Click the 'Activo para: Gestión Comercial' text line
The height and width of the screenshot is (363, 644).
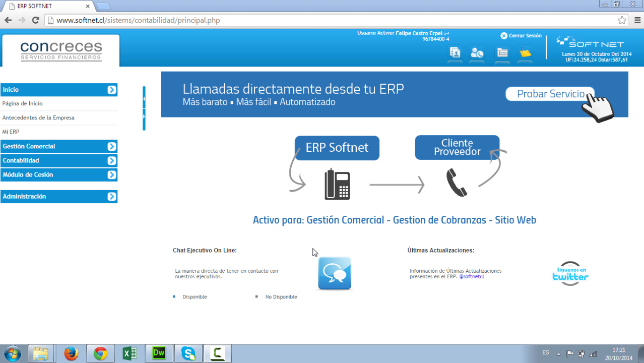pos(395,220)
